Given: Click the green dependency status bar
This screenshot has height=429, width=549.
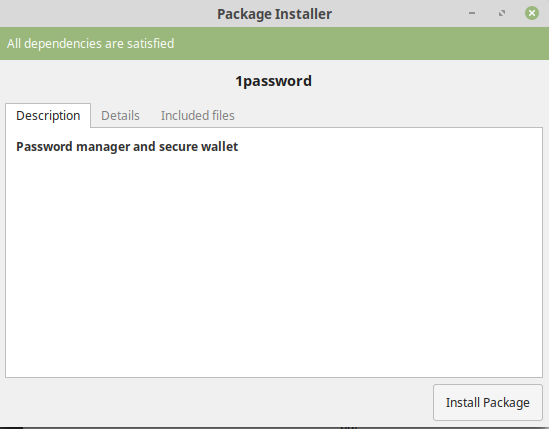Looking at the screenshot, I should [x=274, y=43].
